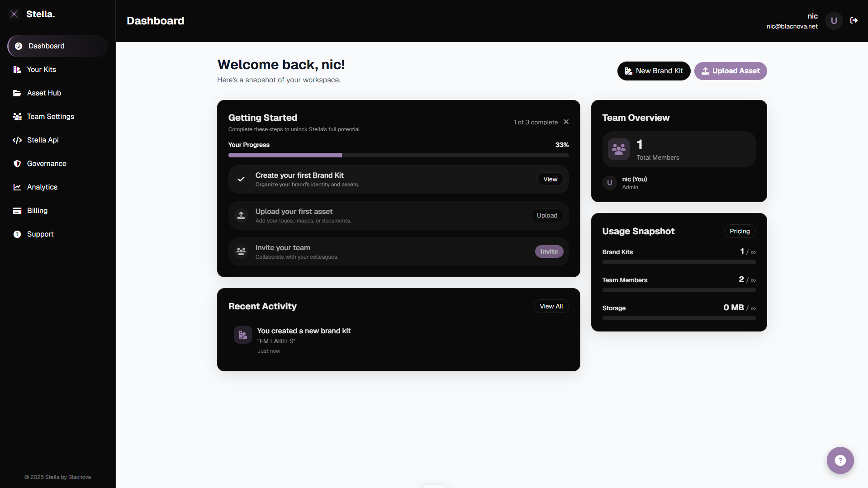The width and height of the screenshot is (868, 488).
Task: Click View All recent activity
Action: click(x=551, y=306)
